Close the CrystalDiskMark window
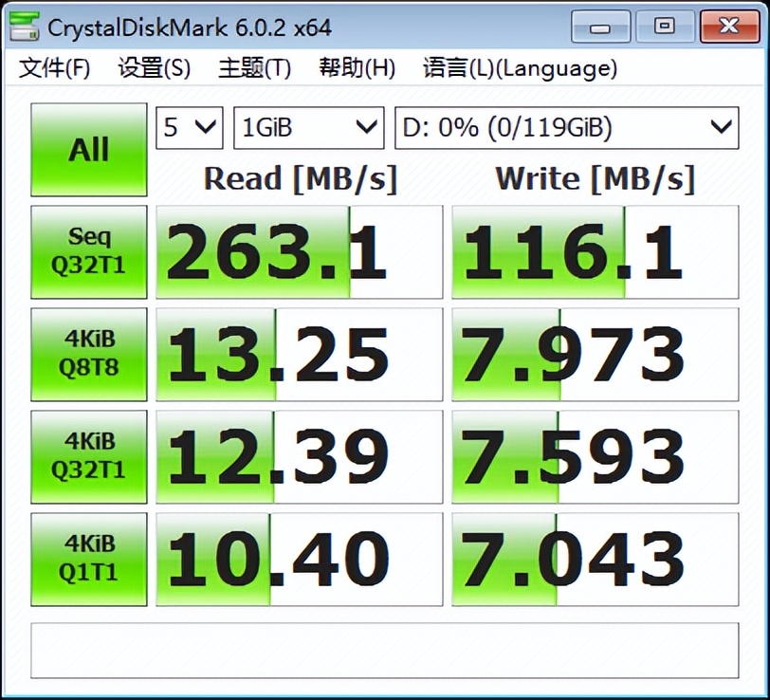Image resolution: width=770 pixels, height=700 pixels. (729, 27)
